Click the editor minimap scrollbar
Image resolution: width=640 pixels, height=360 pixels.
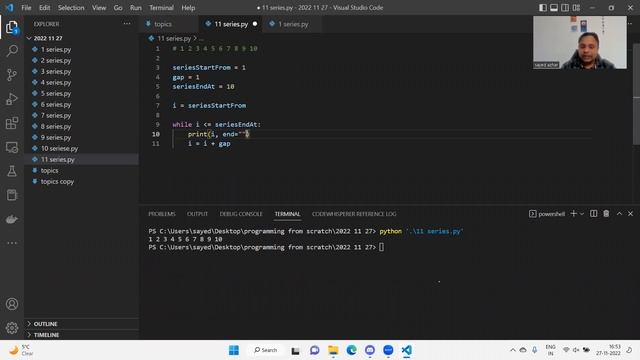click(636, 94)
